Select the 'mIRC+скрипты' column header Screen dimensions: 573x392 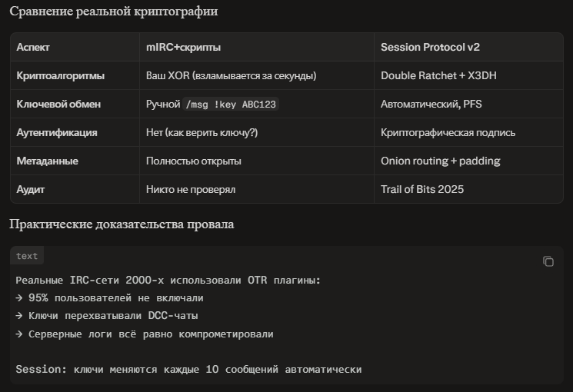tap(183, 47)
